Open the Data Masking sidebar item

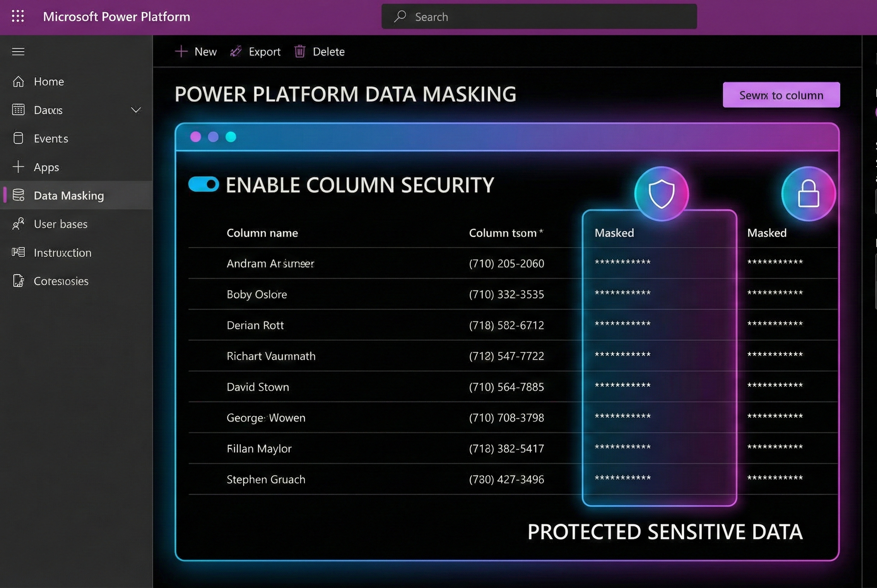[69, 196]
